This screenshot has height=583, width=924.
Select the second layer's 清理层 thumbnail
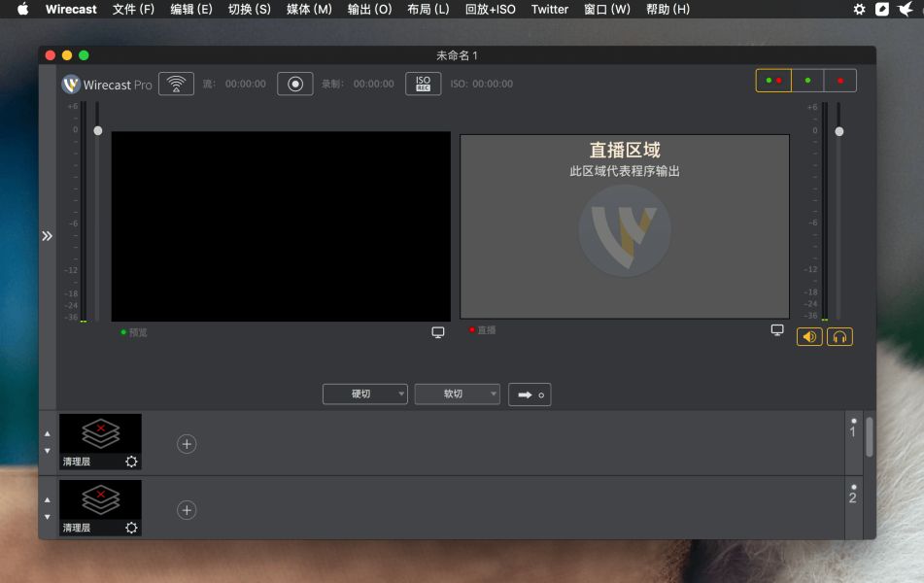point(100,501)
